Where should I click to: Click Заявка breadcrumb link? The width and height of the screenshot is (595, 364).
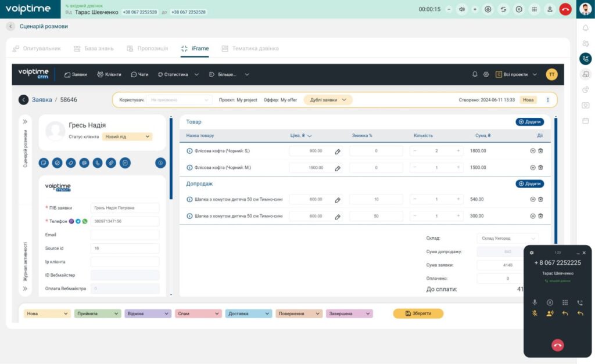pos(42,100)
